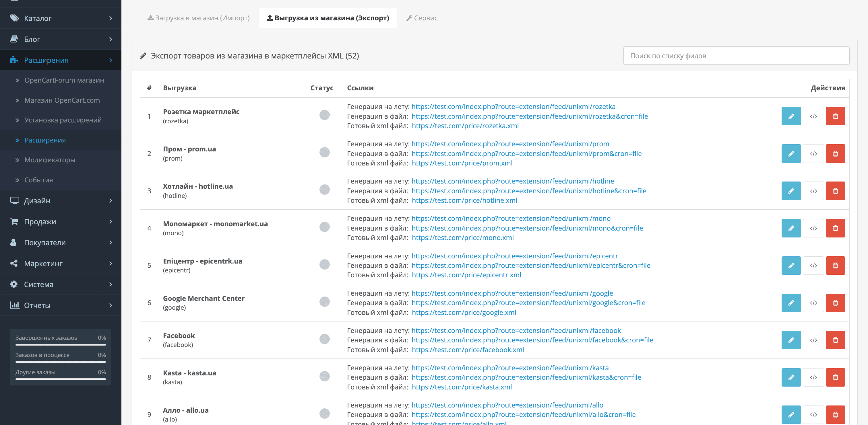868x425 pixels.
Task: Select Выгрузка из магазина (Экспорт) tab
Action: [x=328, y=18]
